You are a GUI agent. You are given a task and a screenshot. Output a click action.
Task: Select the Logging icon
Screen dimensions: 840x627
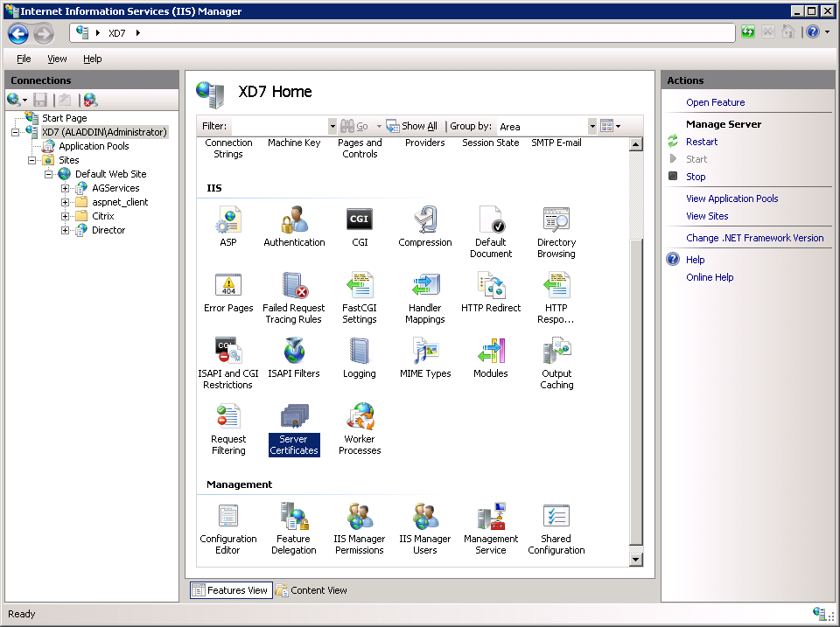pyautogui.click(x=360, y=358)
